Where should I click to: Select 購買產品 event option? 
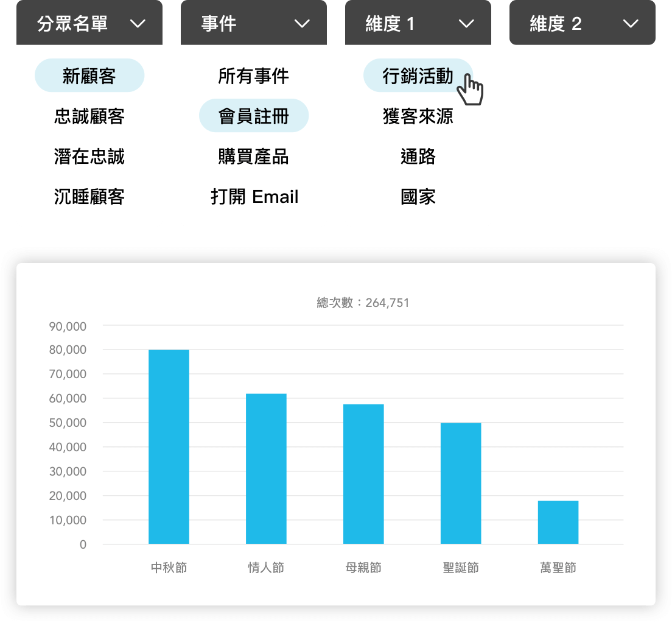(254, 157)
